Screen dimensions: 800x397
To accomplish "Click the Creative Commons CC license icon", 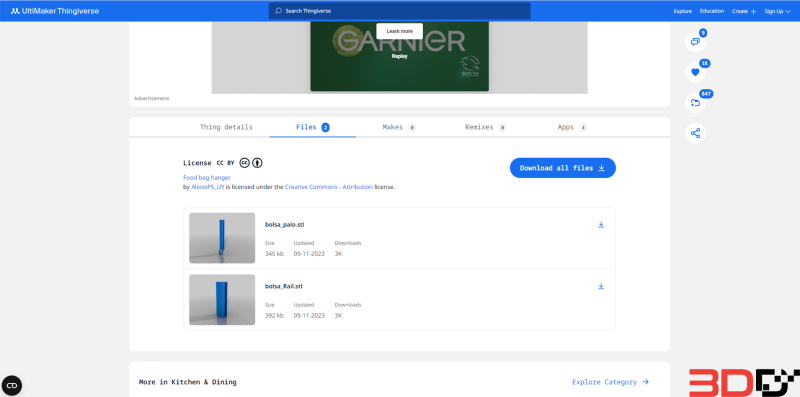I will pyautogui.click(x=244, y=163).
